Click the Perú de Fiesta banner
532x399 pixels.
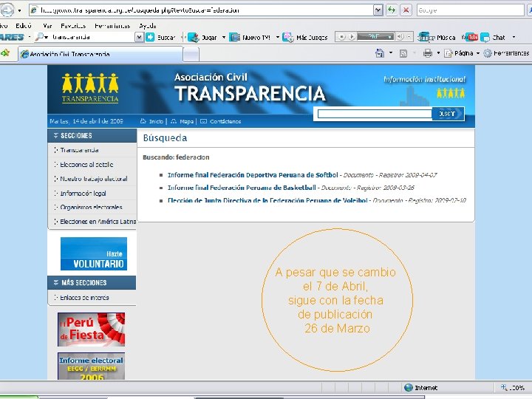click(x=92, y=330)
